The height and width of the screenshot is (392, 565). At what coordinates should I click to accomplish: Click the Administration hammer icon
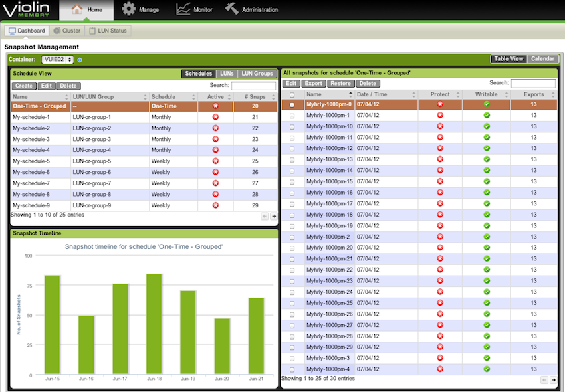click(232, 9)
